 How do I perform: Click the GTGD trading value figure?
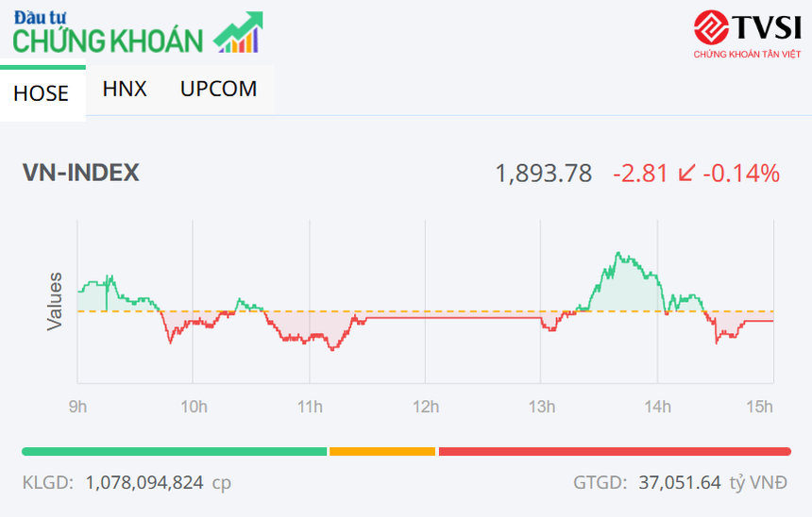pos(680,482)
